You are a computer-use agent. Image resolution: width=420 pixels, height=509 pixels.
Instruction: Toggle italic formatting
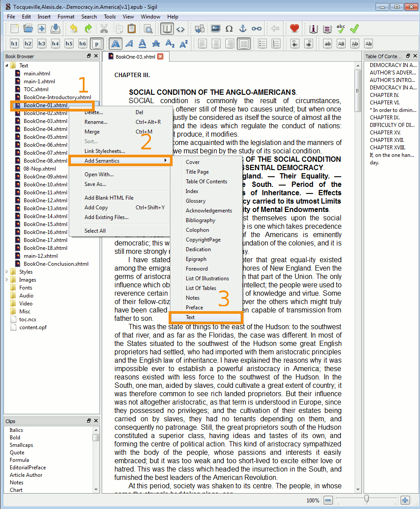pyautogui.click(x=129, y=44)
